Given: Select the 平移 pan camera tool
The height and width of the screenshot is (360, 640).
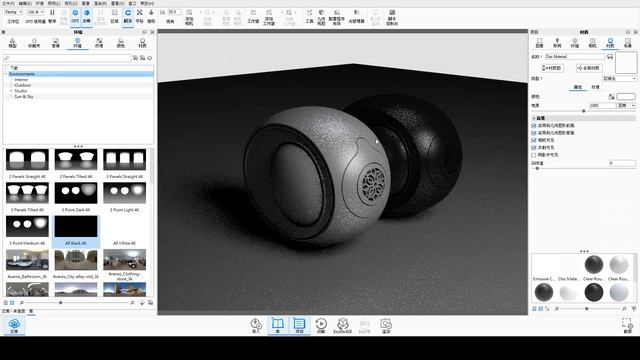Looking at the screenshot, I should 140,16.
